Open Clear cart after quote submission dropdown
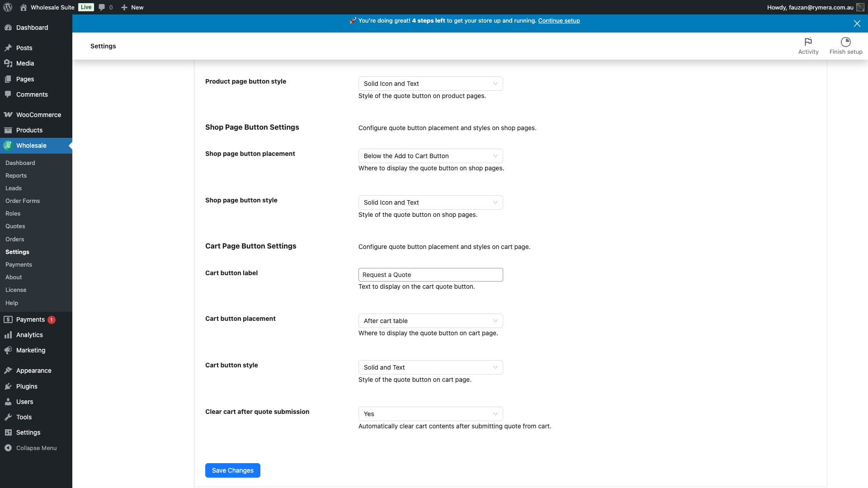The height and width of the screenshot is (488, 868). click(430, 414)
